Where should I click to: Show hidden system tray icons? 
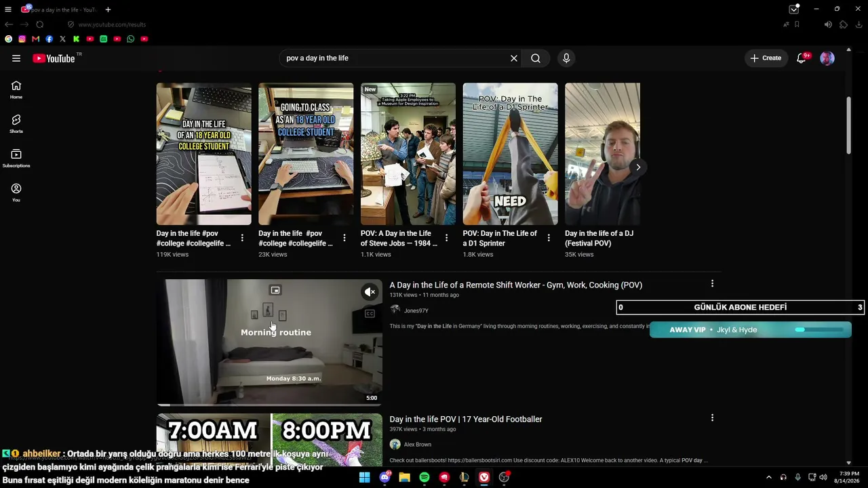coord(768,477)
